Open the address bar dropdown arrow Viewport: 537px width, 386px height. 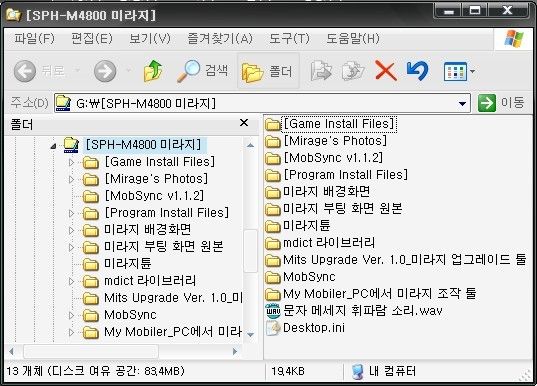[x=462, y=103]
